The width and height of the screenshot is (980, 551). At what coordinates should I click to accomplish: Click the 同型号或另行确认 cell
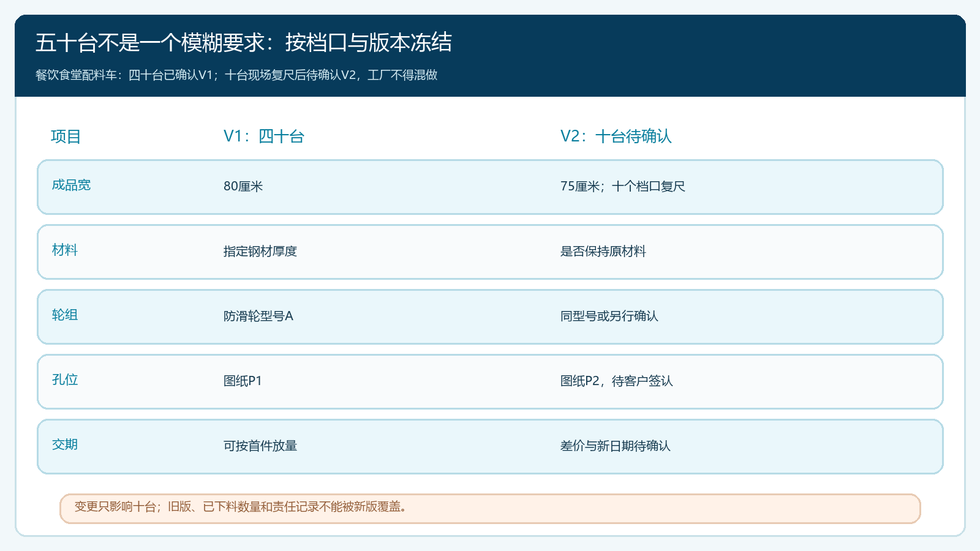pos(609,316)
